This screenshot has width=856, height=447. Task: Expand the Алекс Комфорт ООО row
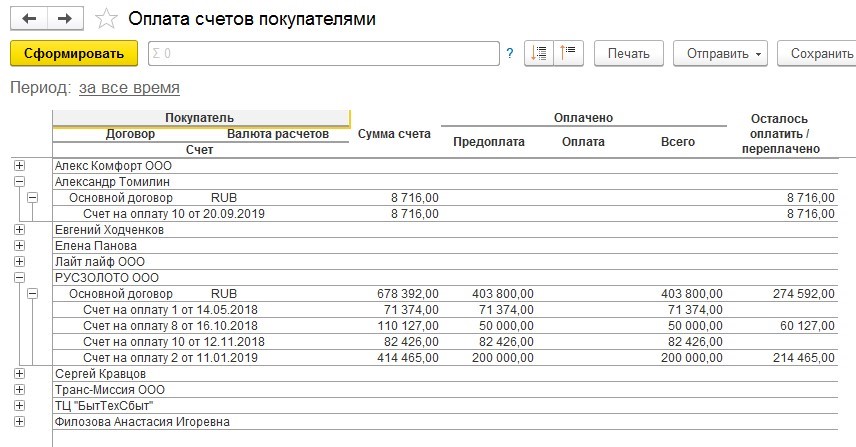coord(19,166)
